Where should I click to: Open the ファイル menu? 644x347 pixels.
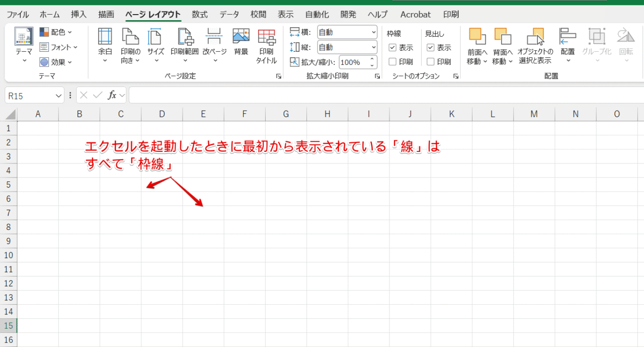[18, 14]
